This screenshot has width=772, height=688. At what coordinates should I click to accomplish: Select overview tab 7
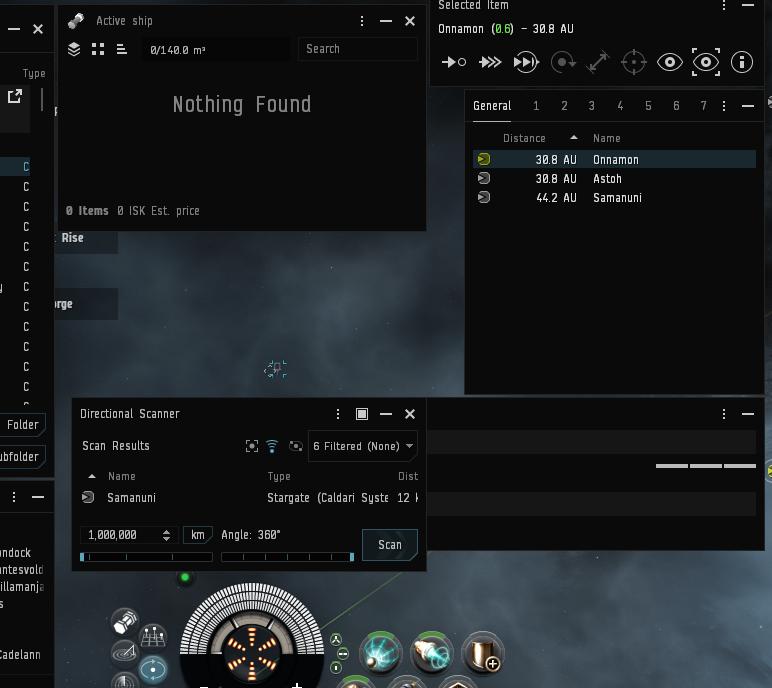coord(704,106)
